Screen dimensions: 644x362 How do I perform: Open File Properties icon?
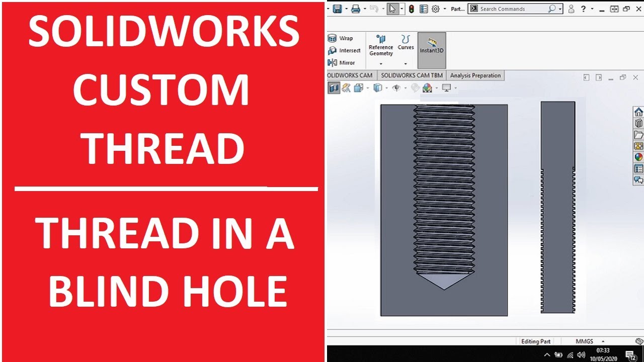tap(424, 9)
